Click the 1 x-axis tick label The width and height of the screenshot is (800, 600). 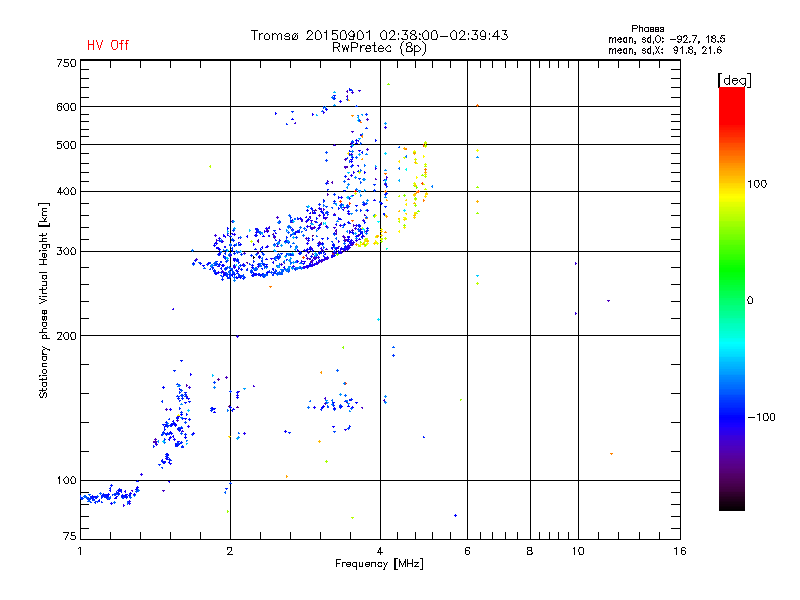point(80,551)
